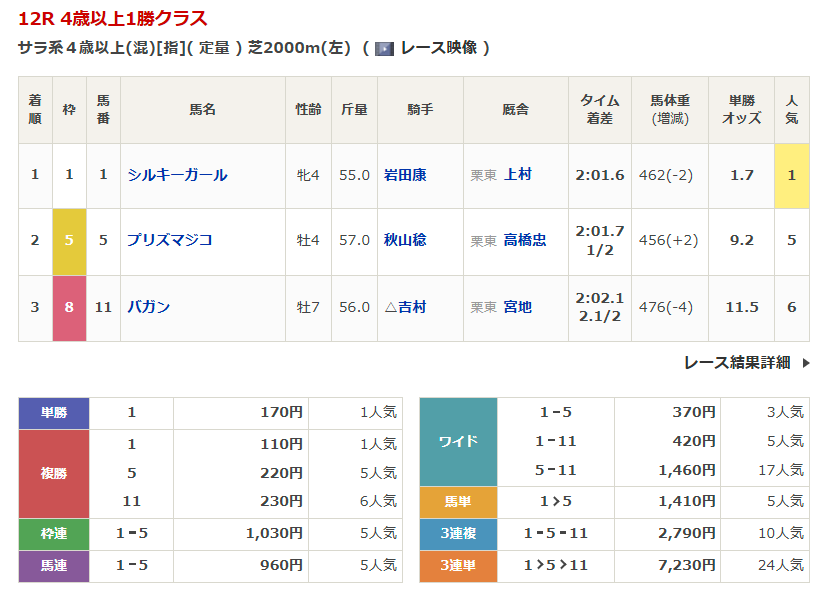Open jockey 岩田康's profile
This screenshot has height=594, width=830.
point(405,175)
